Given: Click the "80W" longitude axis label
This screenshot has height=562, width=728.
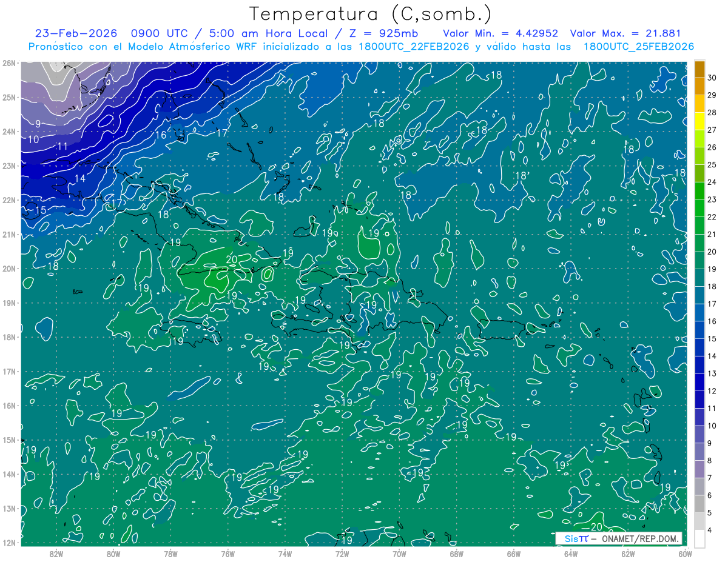Looking at the screenshot, I should coord(113,554).
